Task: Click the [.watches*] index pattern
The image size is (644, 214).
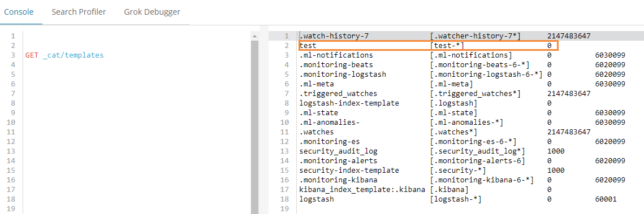Action: 453,132
